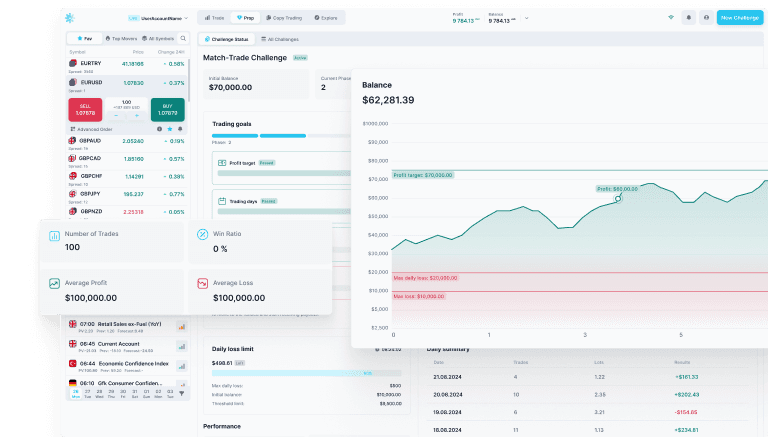Image resolution: width=768 pixels, height=437 pixels.
Task: Open the user profile icon
Action: pos(706,18)
